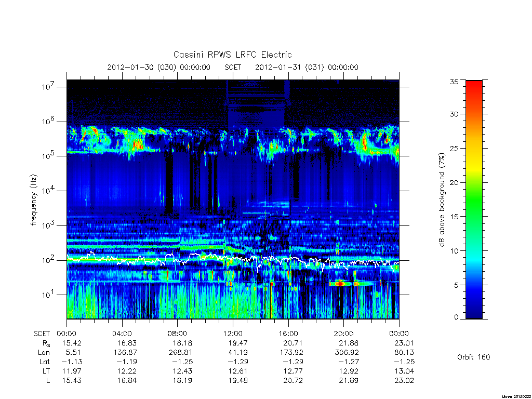Click the Rs row label

tap(46, 343)
